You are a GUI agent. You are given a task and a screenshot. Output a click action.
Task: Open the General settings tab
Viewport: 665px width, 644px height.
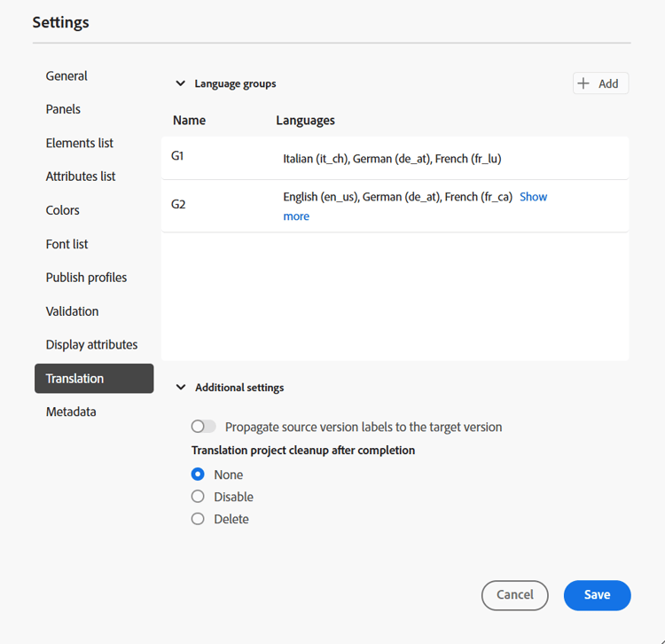click(66, 76)
